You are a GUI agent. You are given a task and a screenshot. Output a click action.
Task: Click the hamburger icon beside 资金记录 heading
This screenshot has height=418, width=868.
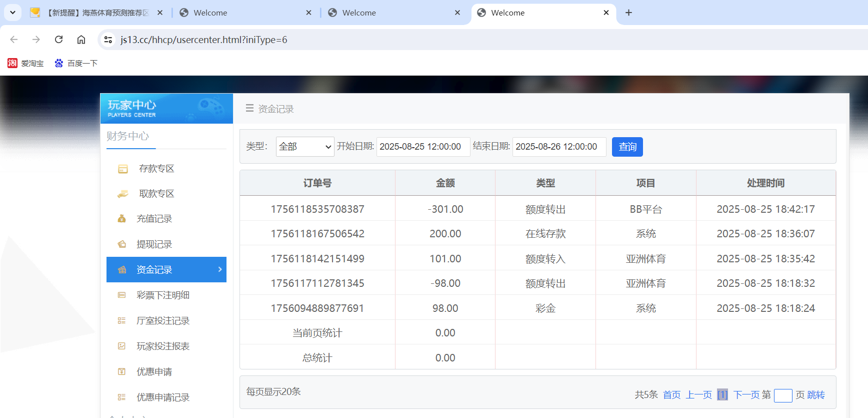(249, 108)
